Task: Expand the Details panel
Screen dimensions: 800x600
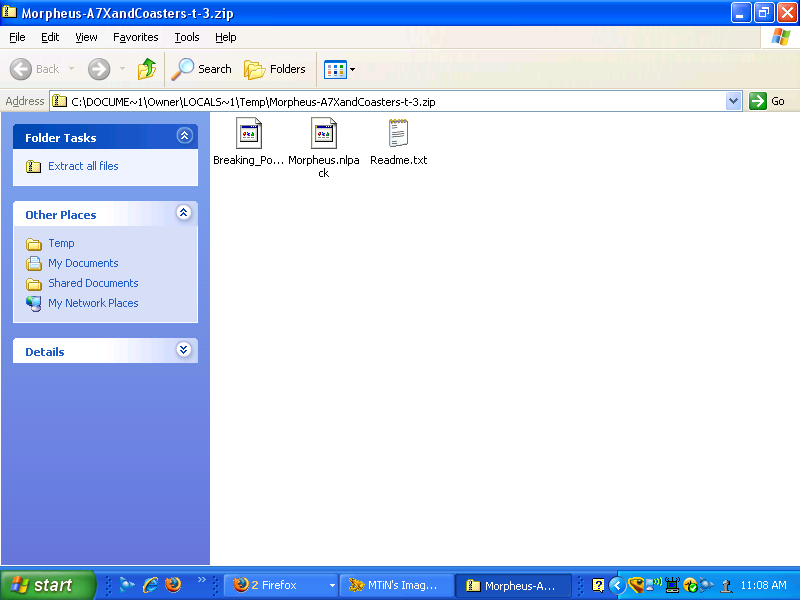Action: coord(184,349)
